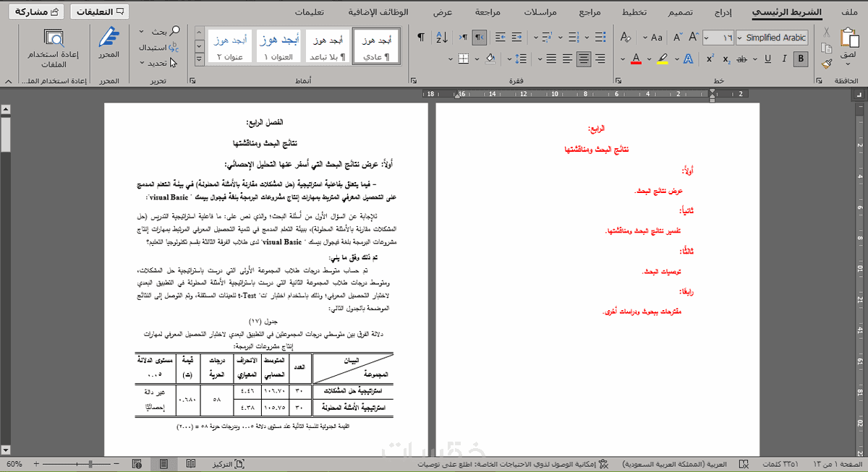Apply subscript with the x₂ icon
The height and width of the screenshot is (472, 868).
pyautogui.click(x=726, y=59)
